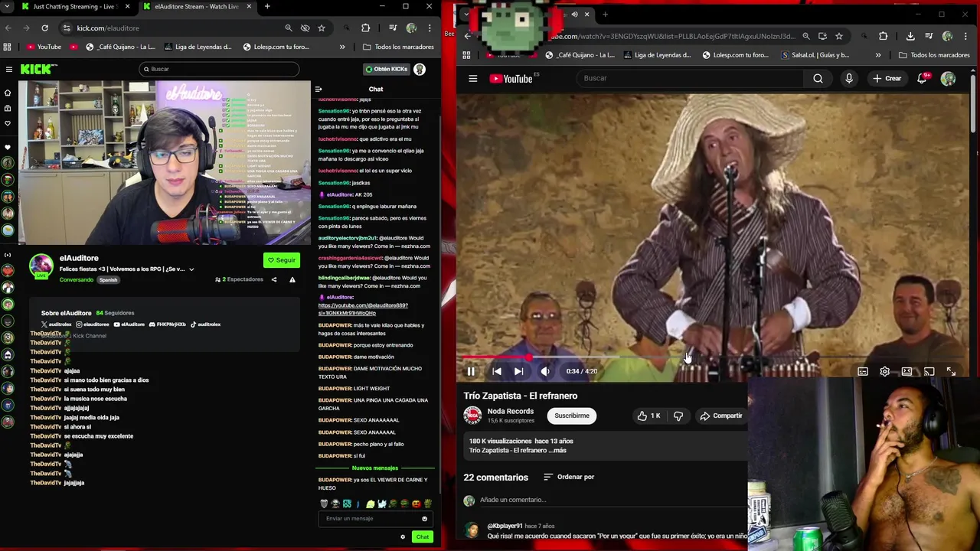Click the Seguir follow button
This screenshot has height=551, width=980.
[x=281, y=260]
